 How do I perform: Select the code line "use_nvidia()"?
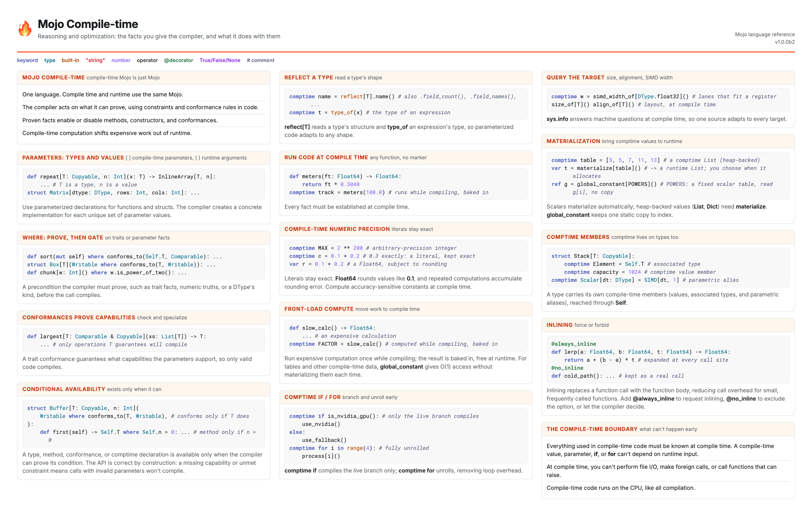321,424
